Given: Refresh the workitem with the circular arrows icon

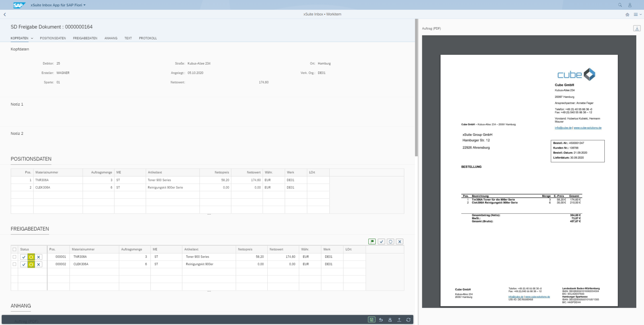Looking at the screenshot, I should (409, 320).
